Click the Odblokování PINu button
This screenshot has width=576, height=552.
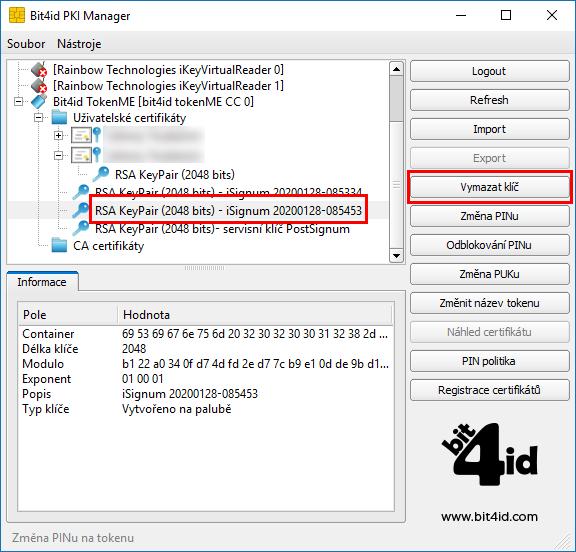[489, 245]
